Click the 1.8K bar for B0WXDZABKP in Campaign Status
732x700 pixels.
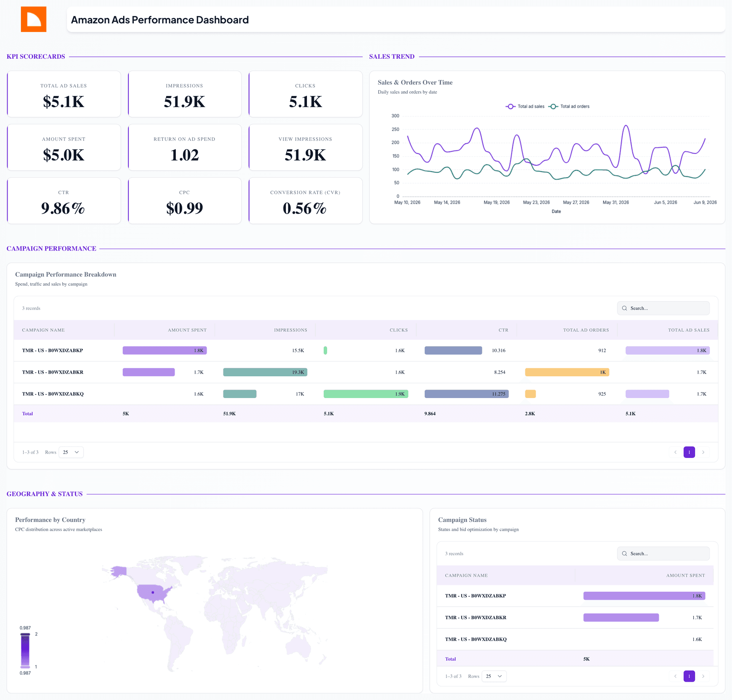pyautogui.click(x=644, y=596)
